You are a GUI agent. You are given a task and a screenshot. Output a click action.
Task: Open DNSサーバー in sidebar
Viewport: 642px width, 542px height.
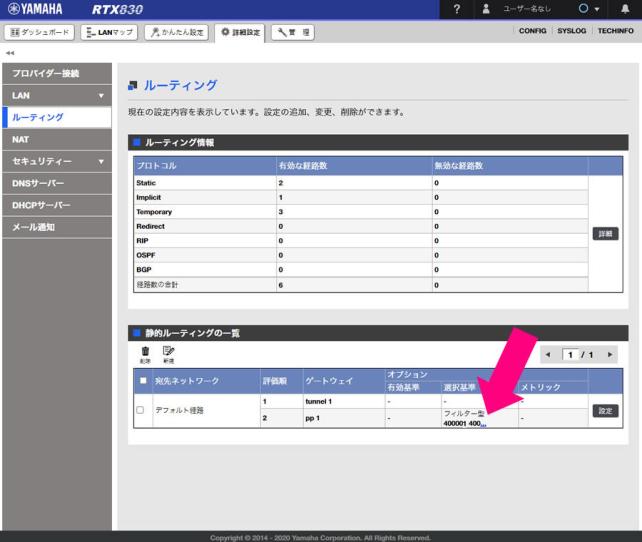point(57,183)
